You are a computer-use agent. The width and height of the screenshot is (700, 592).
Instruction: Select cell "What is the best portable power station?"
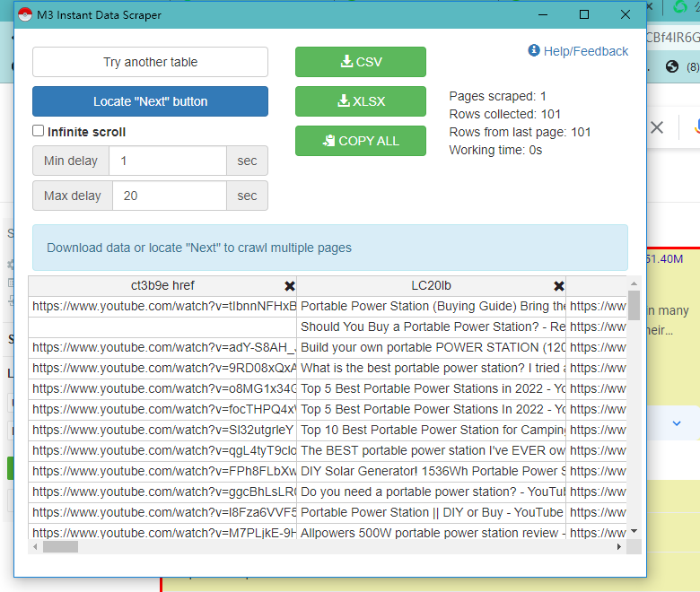(432, 368)
